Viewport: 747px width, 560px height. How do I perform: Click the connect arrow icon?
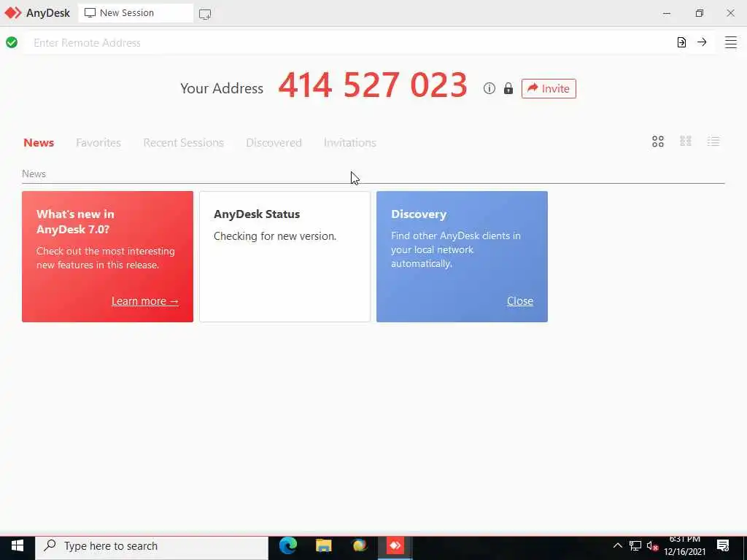(x=702, y=42)
